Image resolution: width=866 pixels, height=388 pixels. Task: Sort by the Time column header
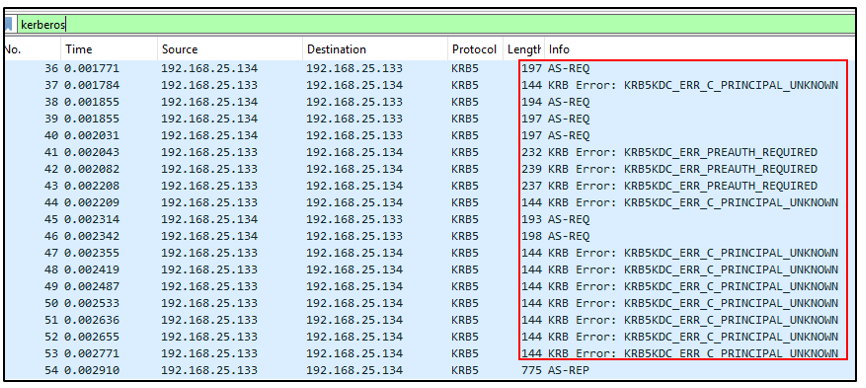[x=109, y=49]
